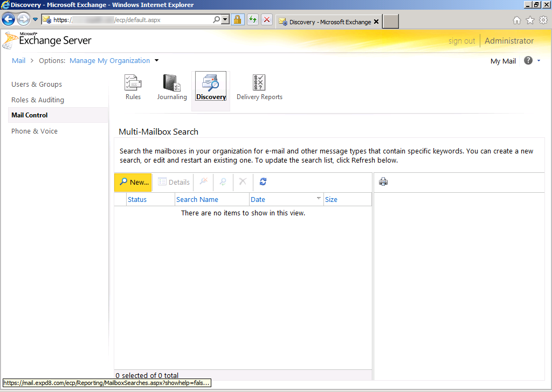This screenshot has height=392, width=552.
Task: Click the delete X icon in toolbar
Action: (x=243, y=182)
